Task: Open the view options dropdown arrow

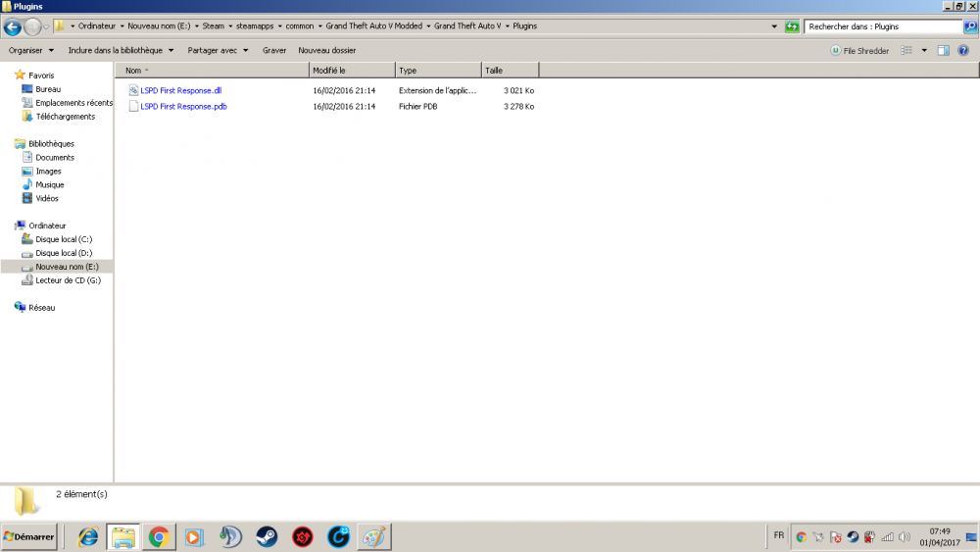Action: 924,50
